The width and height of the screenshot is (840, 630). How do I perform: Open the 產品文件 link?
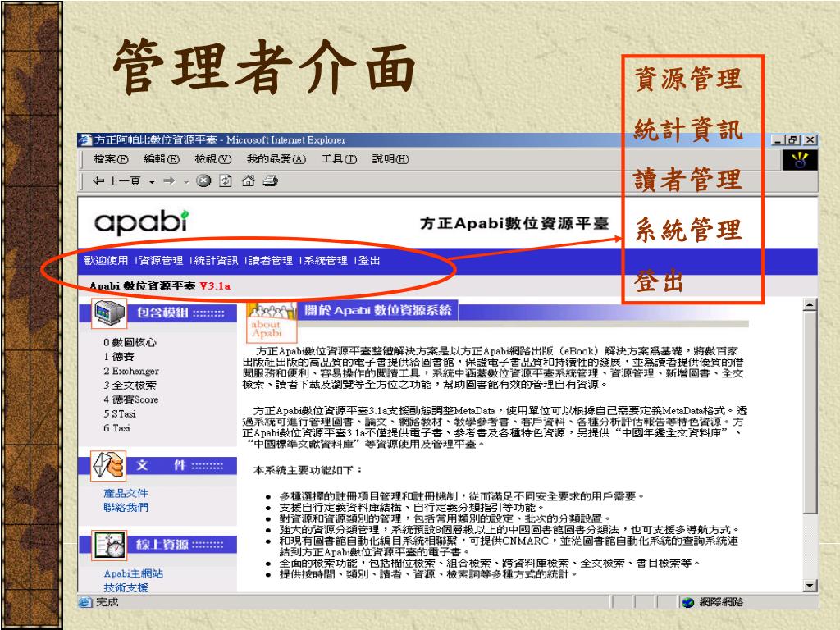tap(126, 493)
